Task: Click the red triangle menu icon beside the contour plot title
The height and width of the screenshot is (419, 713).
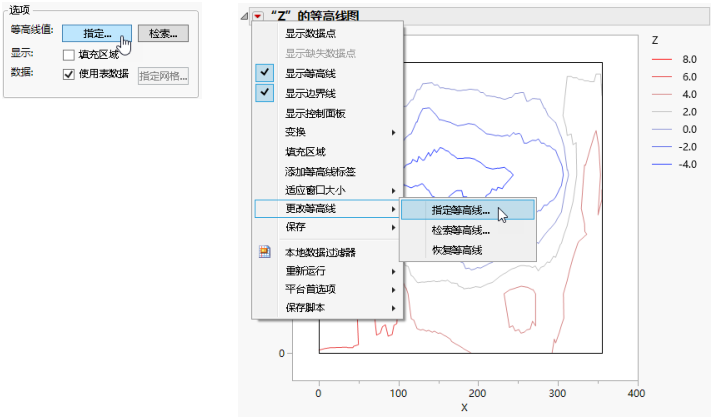Action: [258, 16]
